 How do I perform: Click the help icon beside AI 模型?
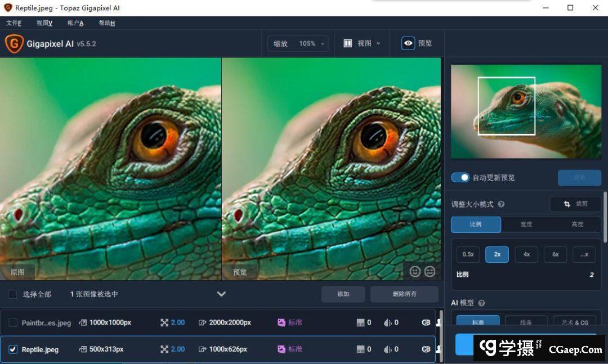point(481,303)
